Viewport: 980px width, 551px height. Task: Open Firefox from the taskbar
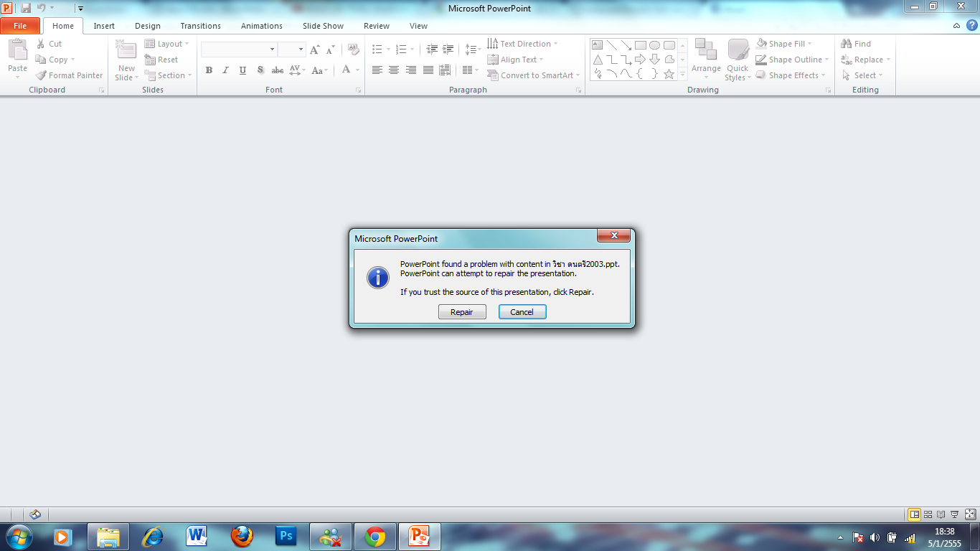242,537
